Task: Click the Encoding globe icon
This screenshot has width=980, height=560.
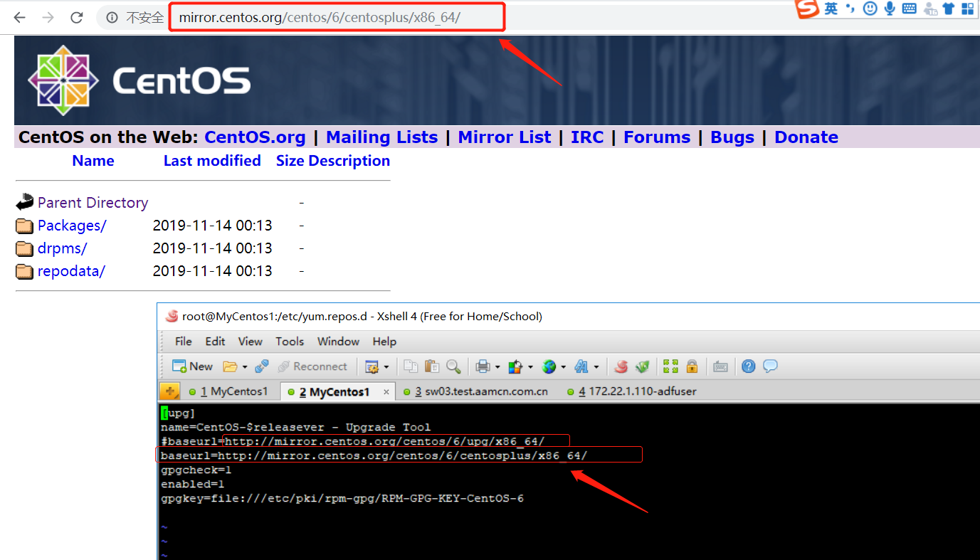Action: 549,366
